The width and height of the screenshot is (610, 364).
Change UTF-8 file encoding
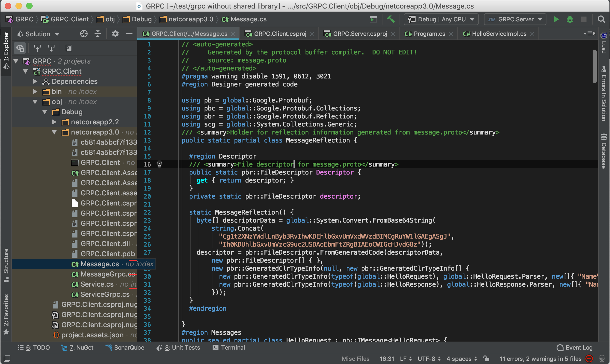click(x=429, y=359)
